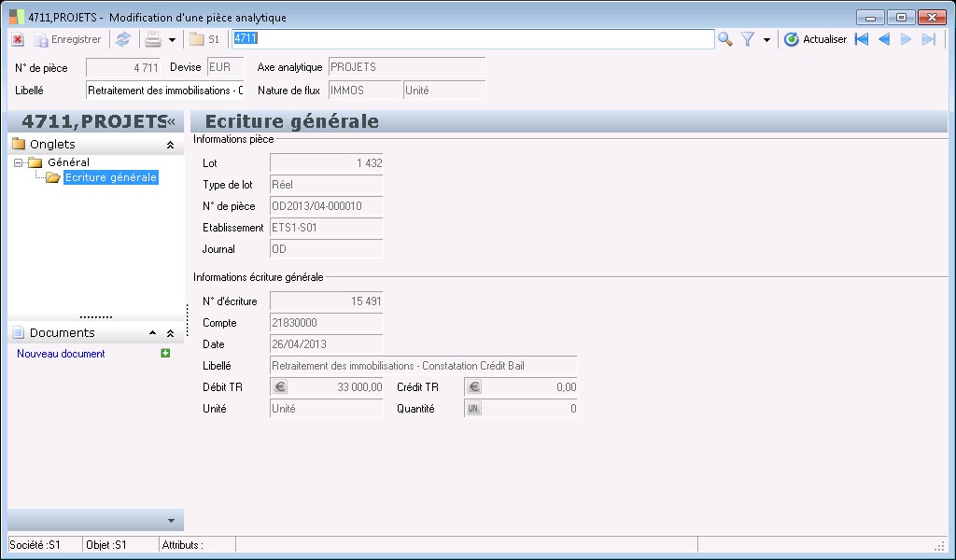Click the Onglets folder icon
Screen dimensions: 956x560
click(x=19, y=145)
